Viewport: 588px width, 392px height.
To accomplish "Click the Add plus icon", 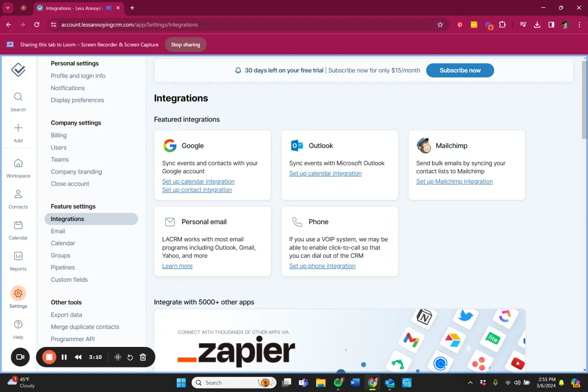I will (x=18, y=128).
